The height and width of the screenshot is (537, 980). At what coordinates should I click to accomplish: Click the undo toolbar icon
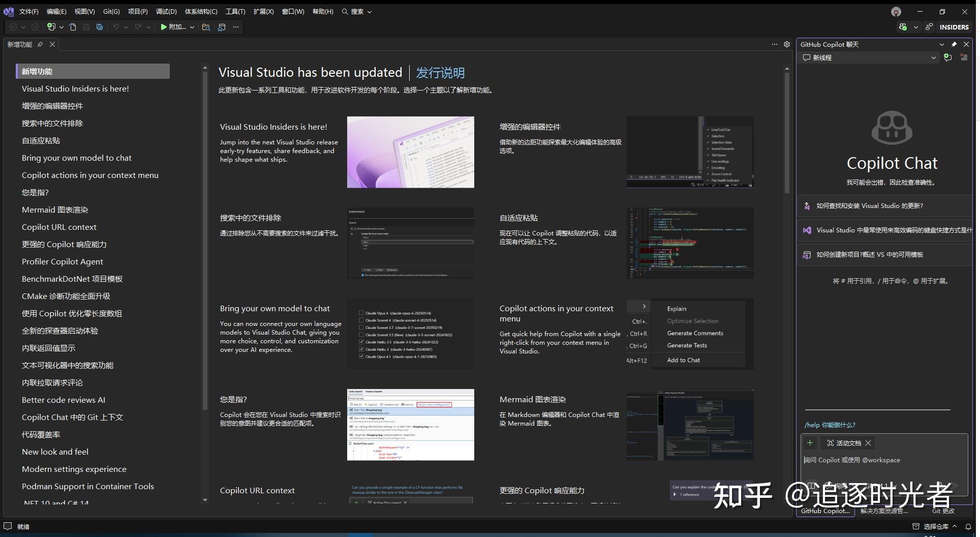click(116, 27)
